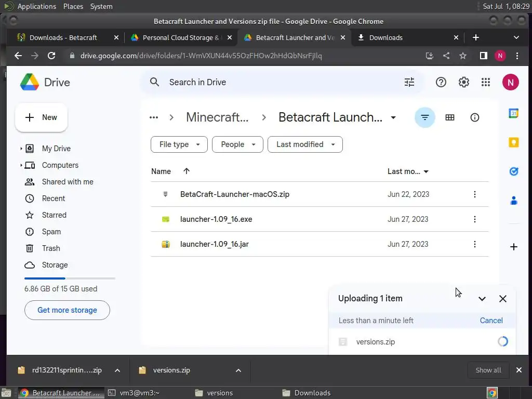Open the Last modified filter dropdown
This screenshot has width=532, height=399.
point(305,144)
